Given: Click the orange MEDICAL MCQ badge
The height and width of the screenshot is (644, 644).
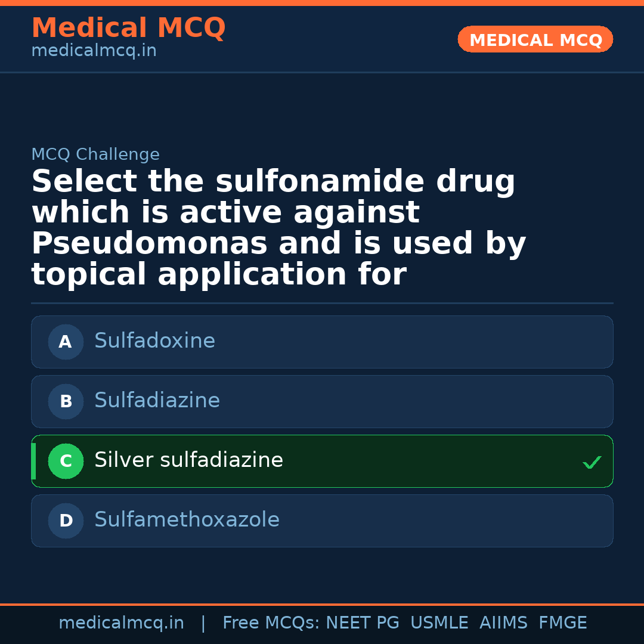Looking at the screenshot, I should point(535,39).
